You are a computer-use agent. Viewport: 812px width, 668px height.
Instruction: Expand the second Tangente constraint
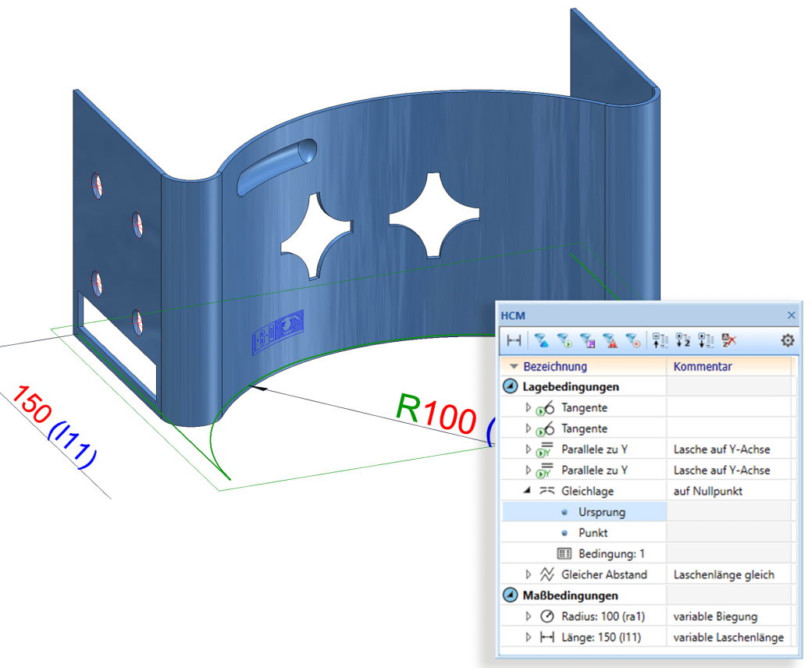point(529,428)
